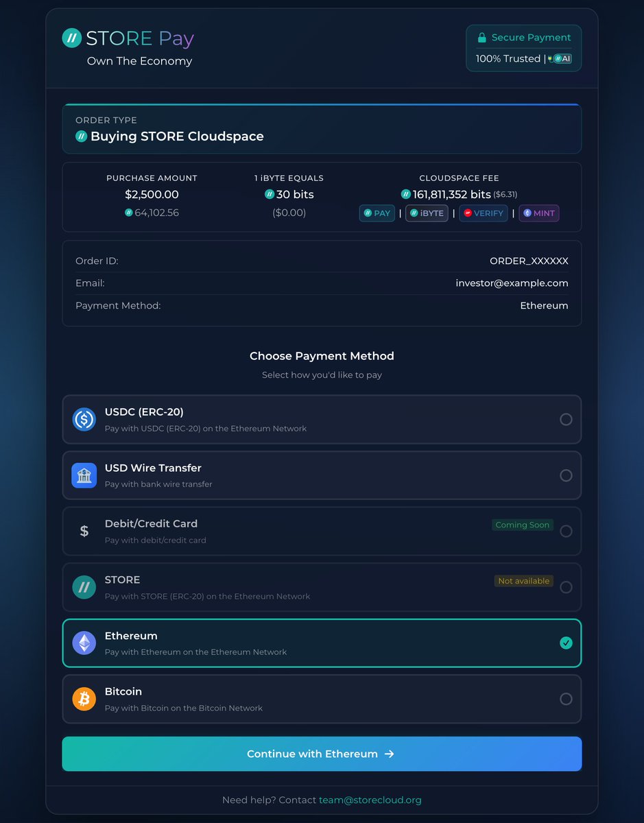This screenshot has height=823, width=644.
Task: Click the Debit/Credit Card title text
Action: click(151, 524)
